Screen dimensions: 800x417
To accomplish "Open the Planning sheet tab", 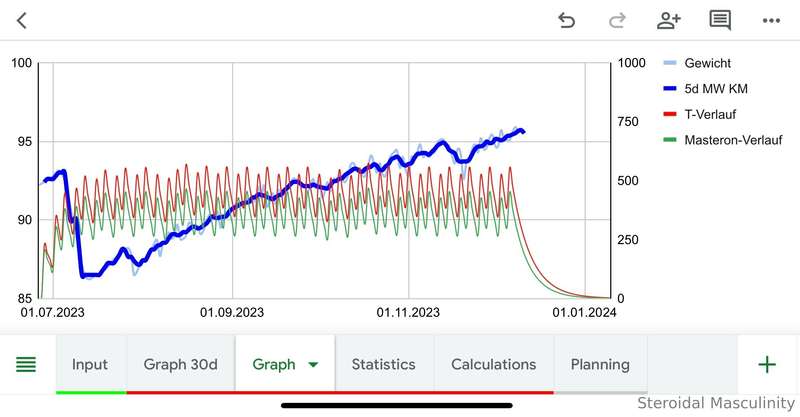I will tap(600, 364).
